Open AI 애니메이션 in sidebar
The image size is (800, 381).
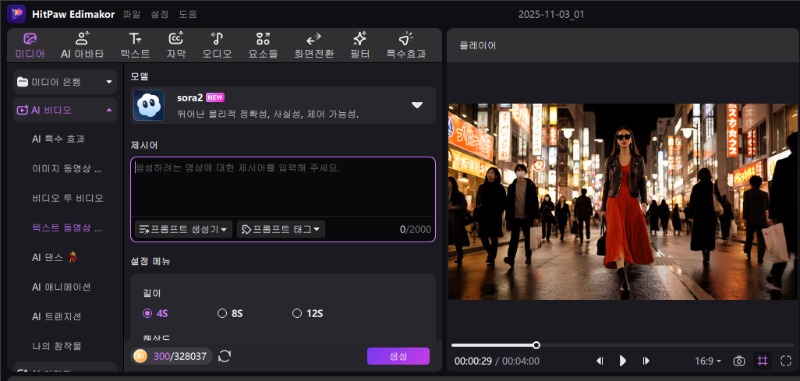pos(61,287)
